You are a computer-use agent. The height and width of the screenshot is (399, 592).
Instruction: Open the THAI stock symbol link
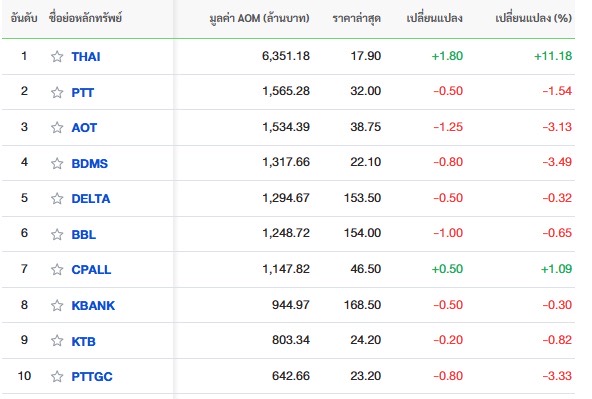pos(86,57)
